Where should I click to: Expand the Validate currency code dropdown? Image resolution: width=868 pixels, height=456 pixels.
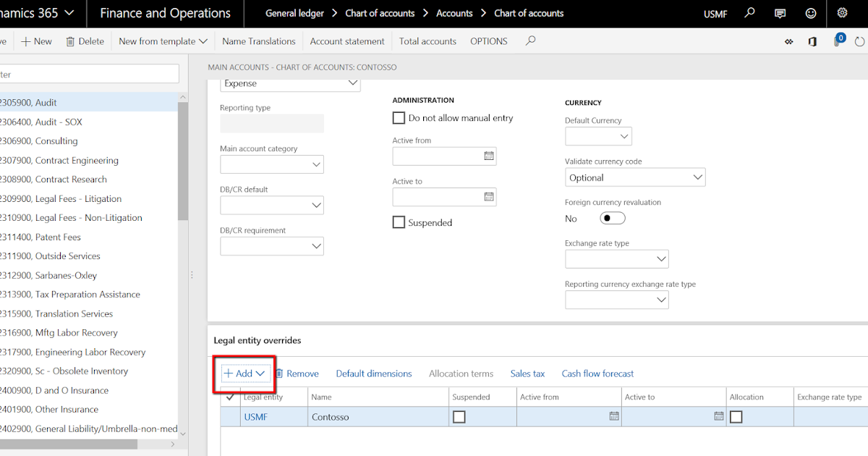click(697, 177)
